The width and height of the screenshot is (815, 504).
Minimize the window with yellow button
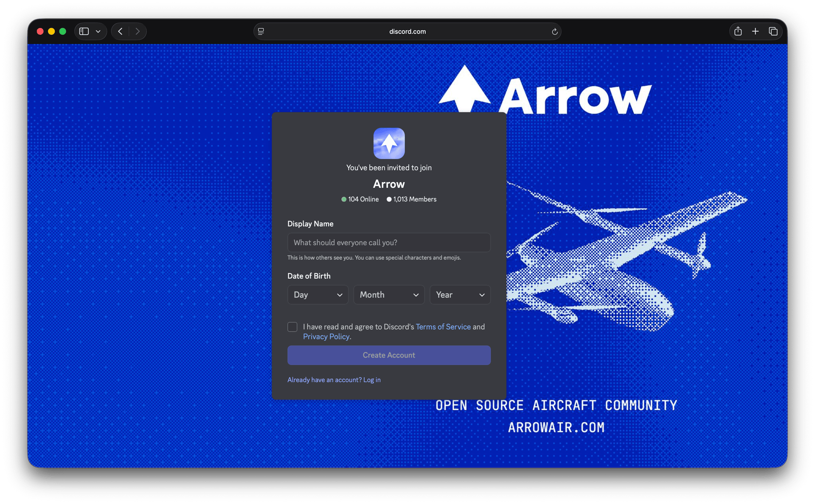tap(51, 31)
